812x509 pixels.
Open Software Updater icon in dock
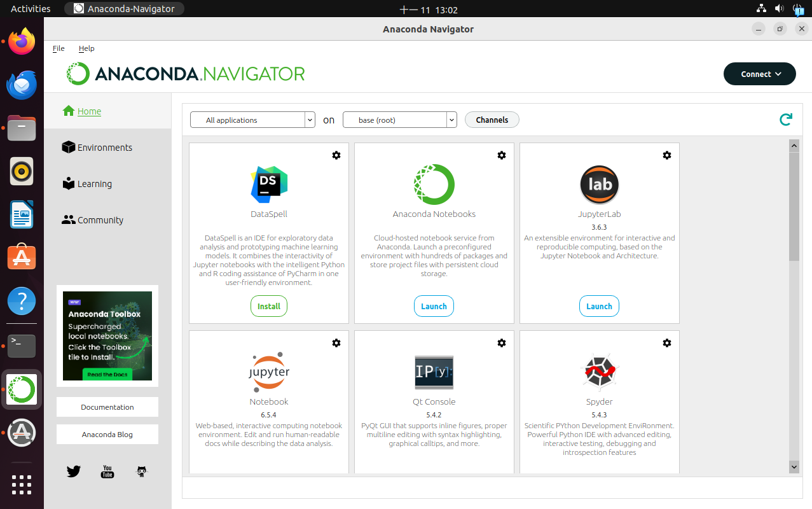click(22, 433)
